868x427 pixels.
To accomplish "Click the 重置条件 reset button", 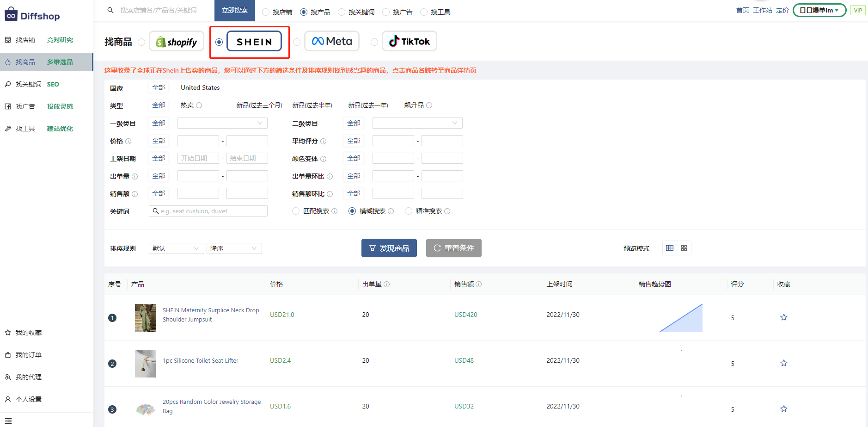I will point(454,248).
